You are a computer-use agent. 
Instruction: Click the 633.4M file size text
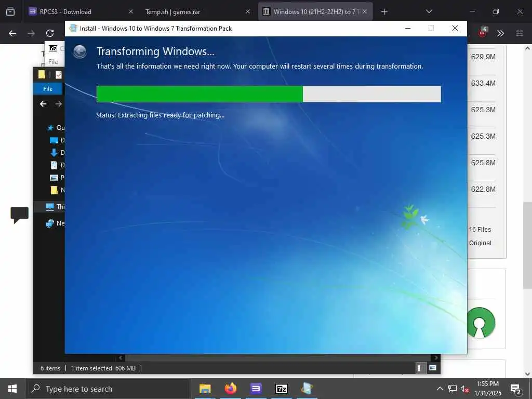pyautogui.click(x=483, y=83)
